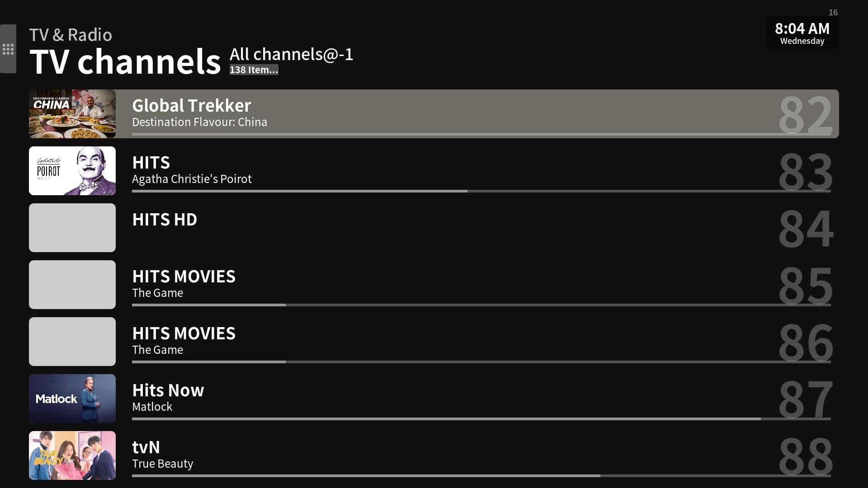Select the HITS HD channel name
The image size is (868, 488).
point(165,220)
